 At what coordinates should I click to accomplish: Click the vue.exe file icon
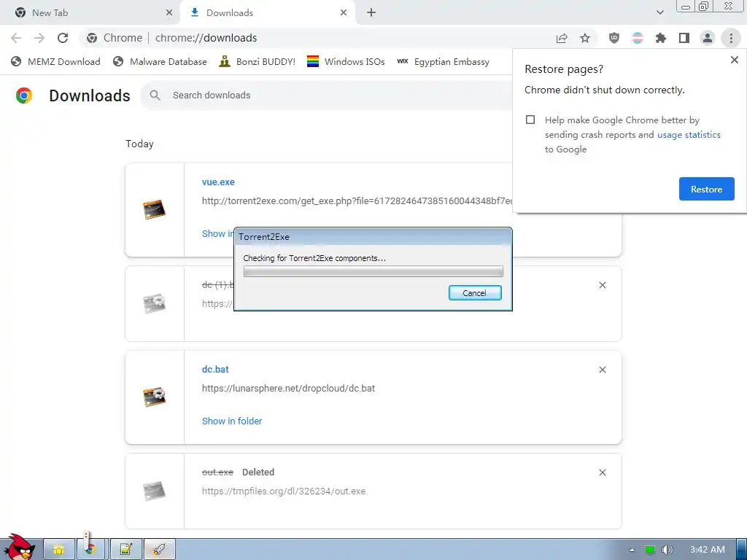pyautogui.click(x=155, y=209)
